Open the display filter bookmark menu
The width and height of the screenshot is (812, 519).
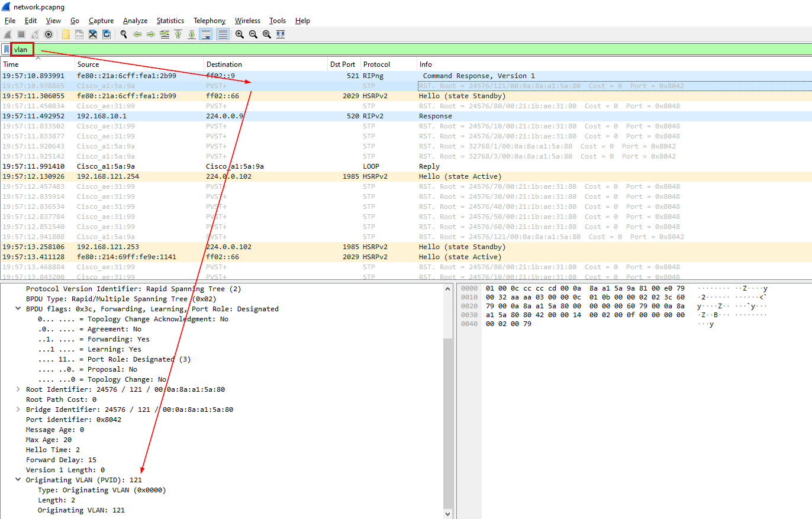pyautogui.click(x=6, y=50)
